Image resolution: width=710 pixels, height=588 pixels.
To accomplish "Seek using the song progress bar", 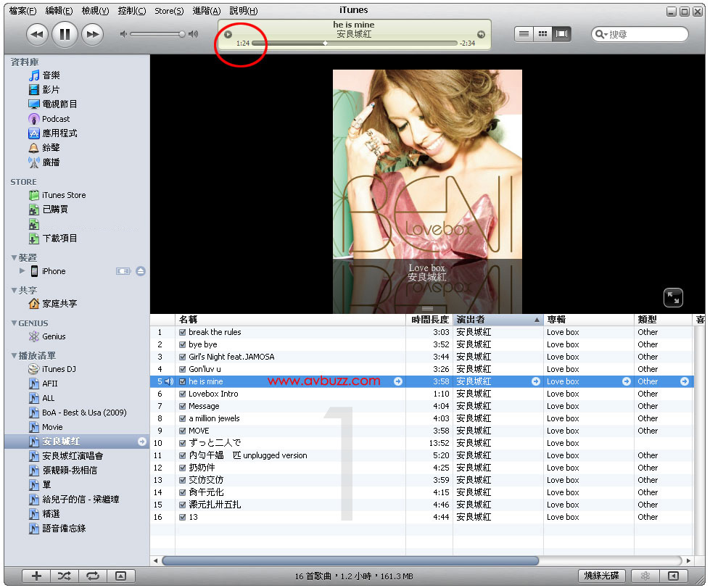I will click(x=354, y=44).
